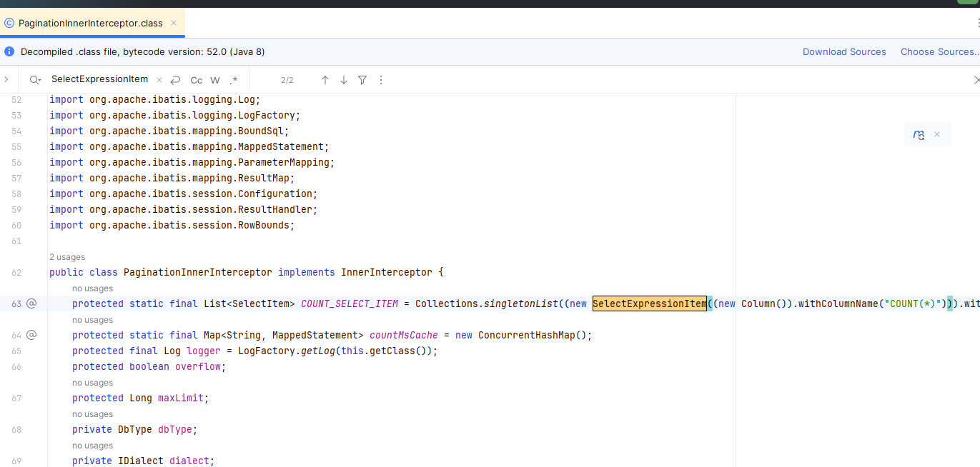Screen dimensions: 980x467
Task: Go to previous search occurrence arrow
Action: coord(325,80)
